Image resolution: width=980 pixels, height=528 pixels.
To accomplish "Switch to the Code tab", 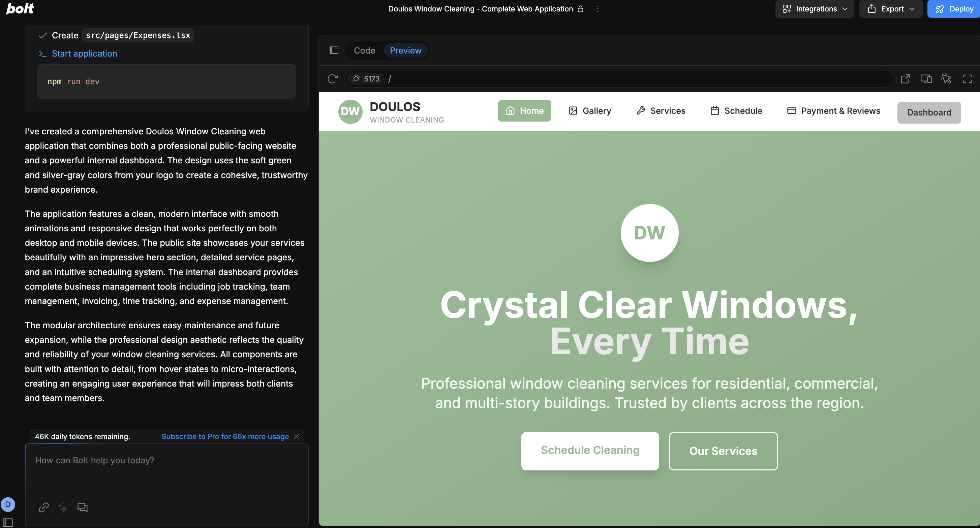I will tap(364, 50).
